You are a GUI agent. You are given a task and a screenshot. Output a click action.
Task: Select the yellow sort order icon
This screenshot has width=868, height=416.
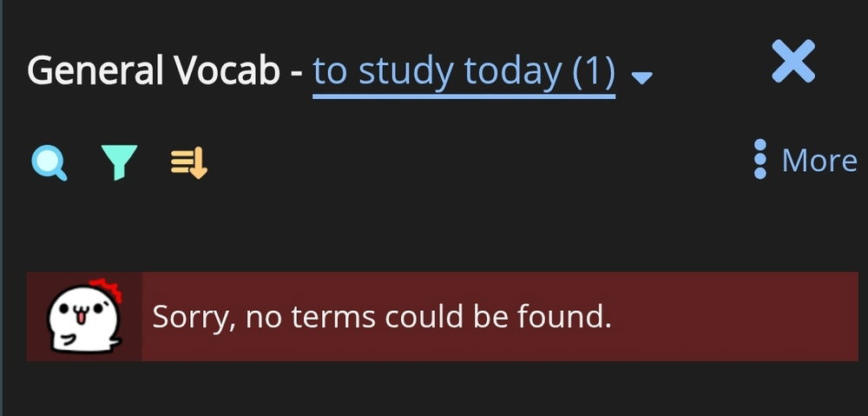click(188, 162)
